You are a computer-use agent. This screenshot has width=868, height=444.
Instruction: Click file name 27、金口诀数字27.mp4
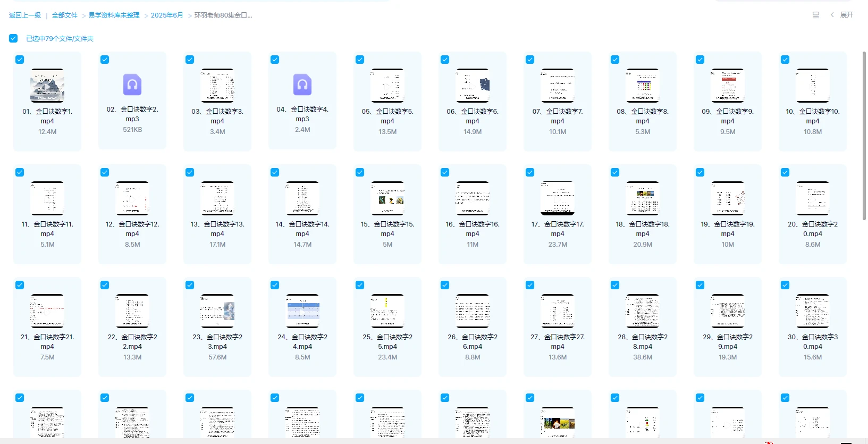pos(558,342)
